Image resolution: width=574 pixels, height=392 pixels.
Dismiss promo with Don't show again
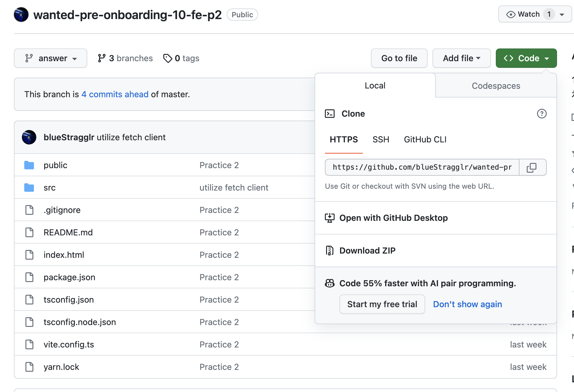pos(467,304)
